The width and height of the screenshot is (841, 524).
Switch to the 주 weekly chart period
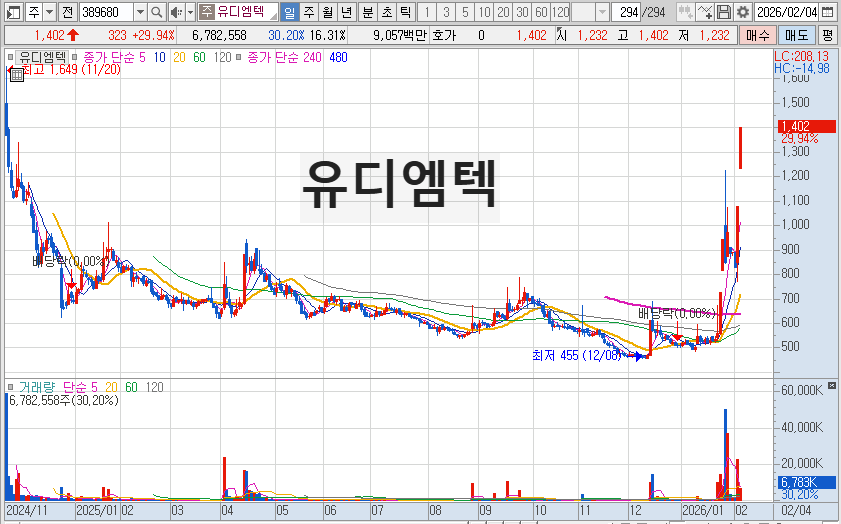308,12
